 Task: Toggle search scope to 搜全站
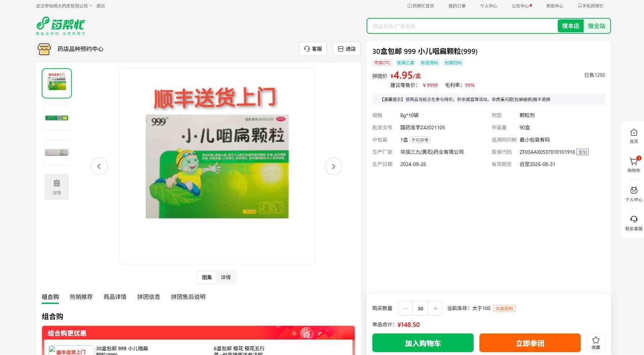point(596,26)
